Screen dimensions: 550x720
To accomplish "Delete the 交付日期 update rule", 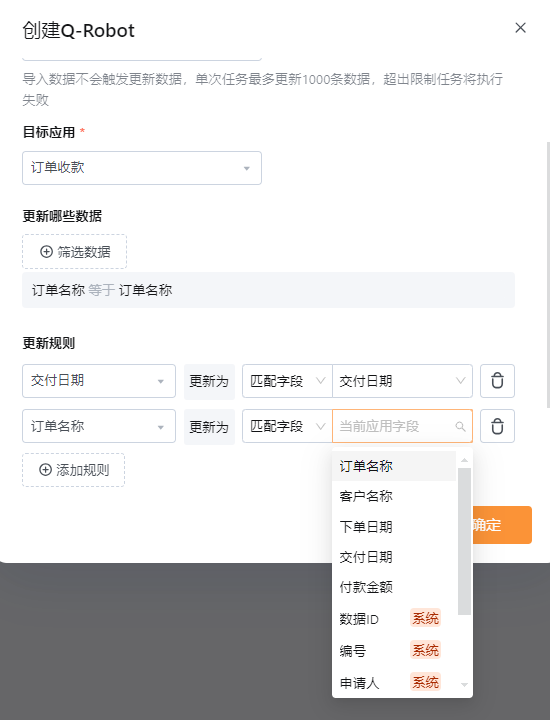I will (497, 381).
